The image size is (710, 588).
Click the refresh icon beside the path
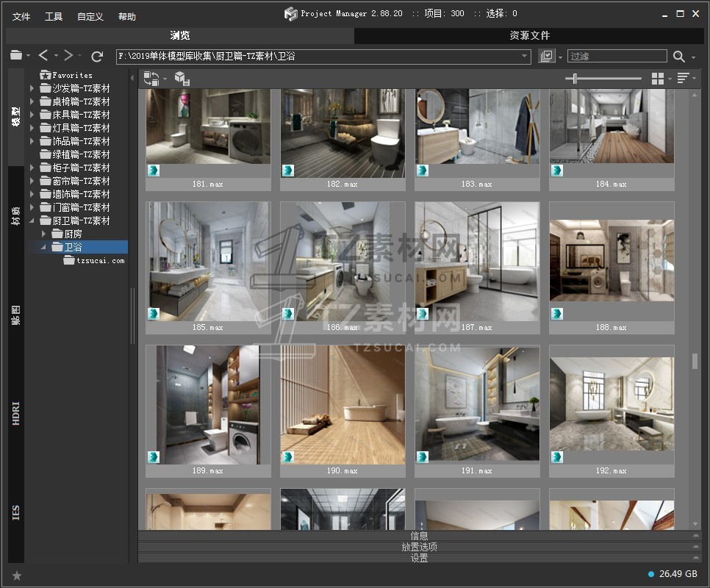pyautogui.click(x=97, y=56)
